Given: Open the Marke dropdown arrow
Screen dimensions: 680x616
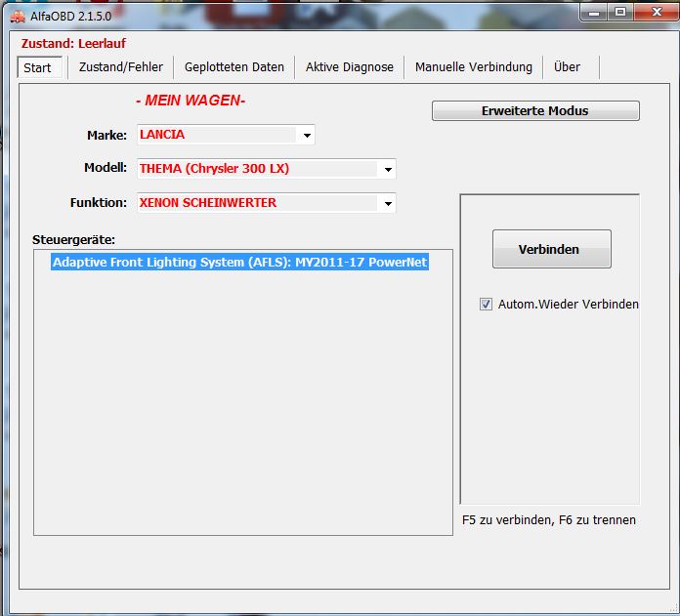Looking at the screenshot, I should click(307, 135).
